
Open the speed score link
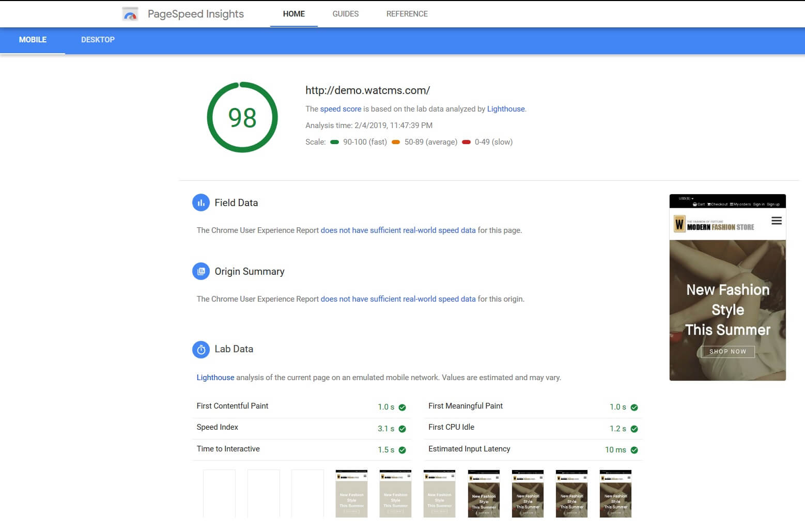(x=340, y=109)
